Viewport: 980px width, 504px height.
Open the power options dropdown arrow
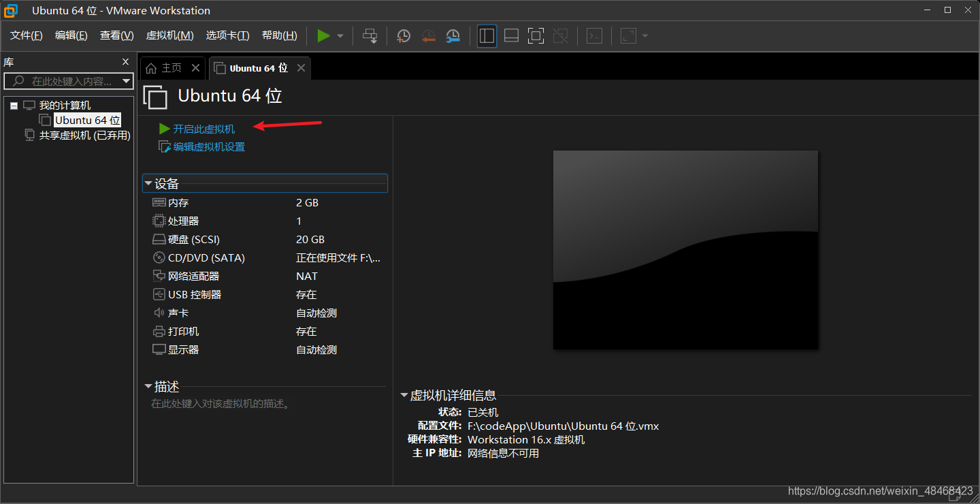coord(340,36)
